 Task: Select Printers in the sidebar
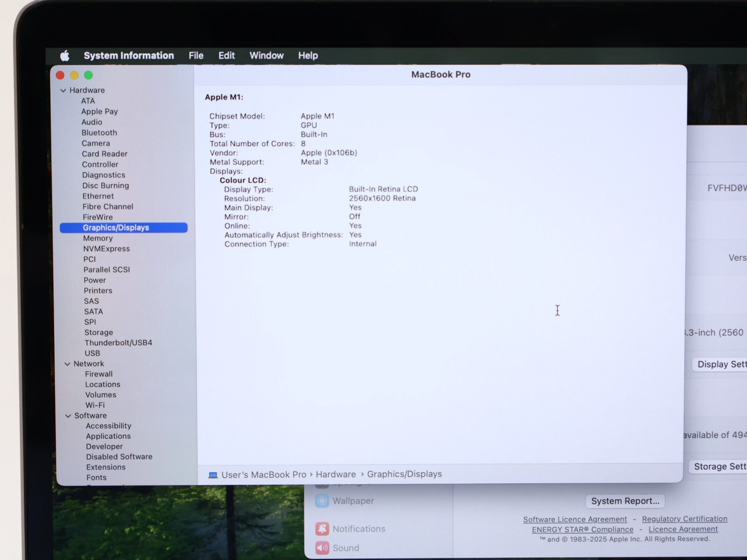click(98, 291)
